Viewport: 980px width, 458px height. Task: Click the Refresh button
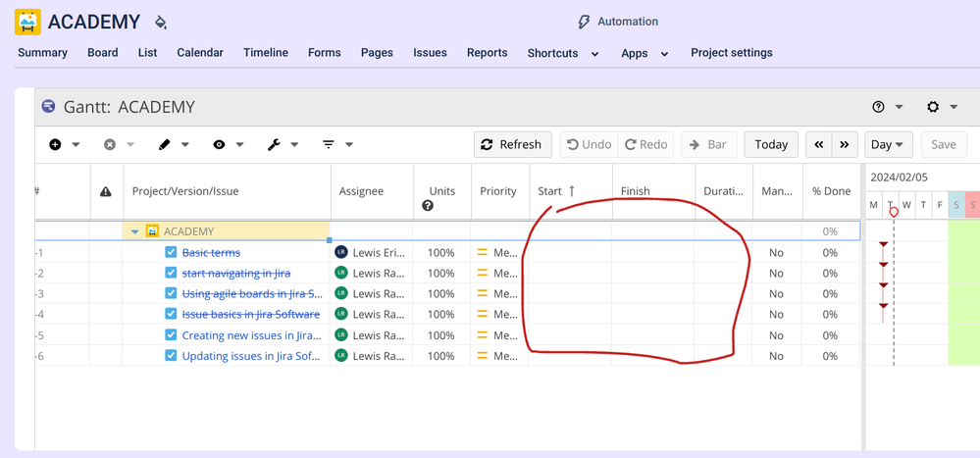[512, 144]
